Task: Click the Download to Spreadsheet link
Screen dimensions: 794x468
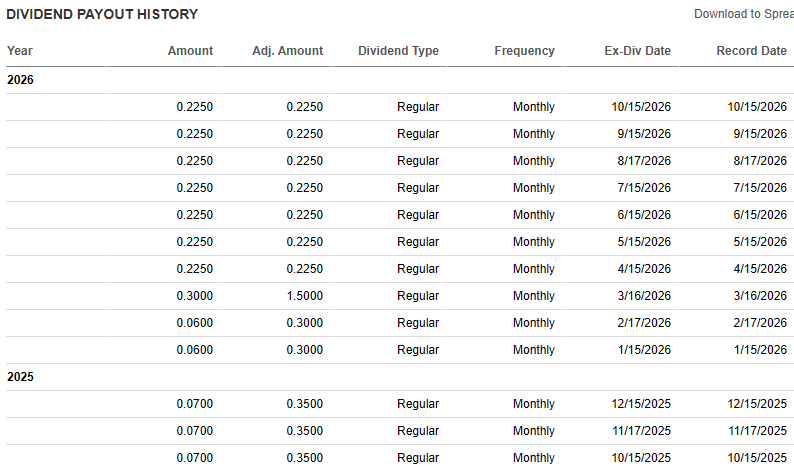Action: pyautogui.click(x=744, y=14)
